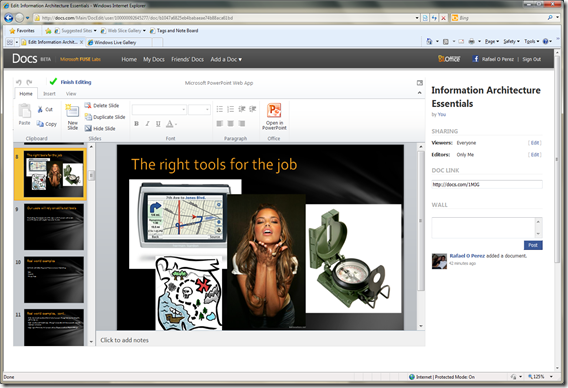Screen dimensions: 568x388
Task: Open Friends' Docs in navigation bar
Action: pyautogui.click(x=187, y=59)
